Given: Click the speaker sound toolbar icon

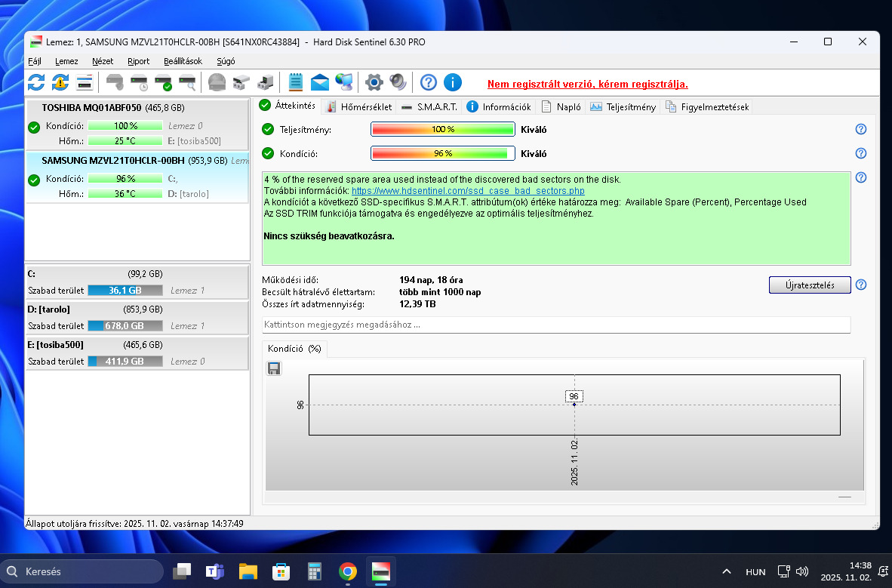Looking at the screenshot, I should point(398,82).
